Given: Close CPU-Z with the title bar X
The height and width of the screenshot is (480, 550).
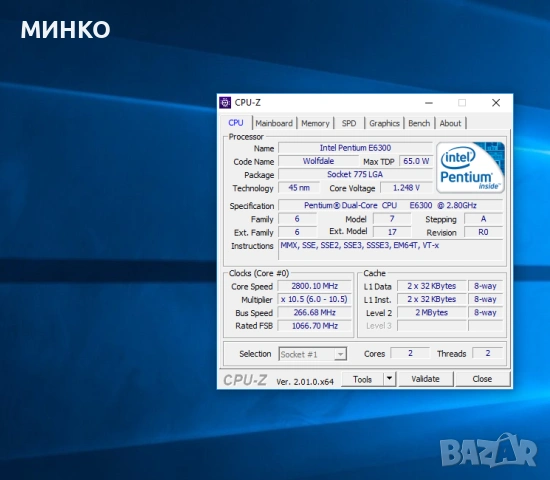Looking at the screenshot, I should 496,103.
